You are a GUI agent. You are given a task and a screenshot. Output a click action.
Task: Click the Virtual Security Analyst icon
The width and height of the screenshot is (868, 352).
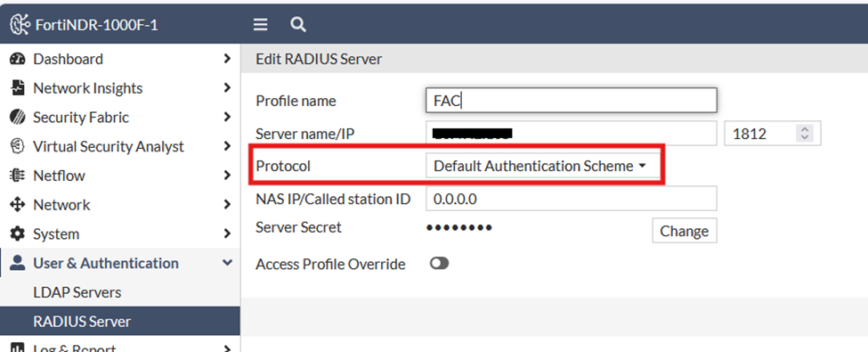pyautogui.click(x=18, y=146)
